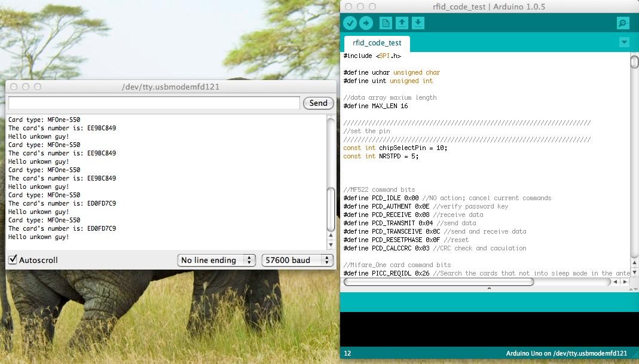Open the 57600 baud dropdown
The height and width of the screenshot is (364, 639).
click(x=298, y=260)
